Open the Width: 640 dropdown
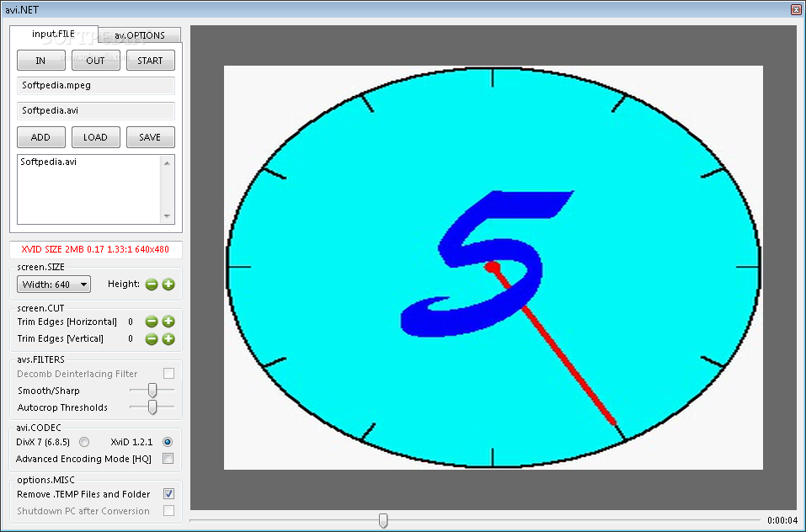This screenshot has width=806, height=532. coord(54,285)
